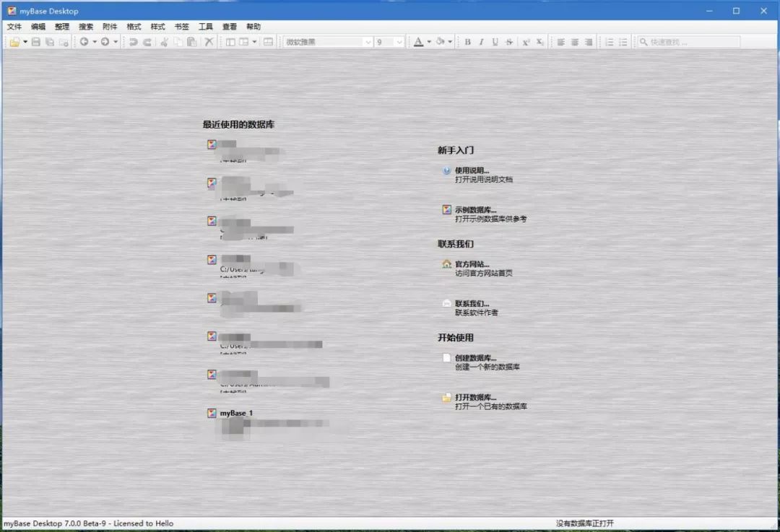780x532 pixels.
Task: Expand the back history dropdown arrow
Action: [95, 43]
